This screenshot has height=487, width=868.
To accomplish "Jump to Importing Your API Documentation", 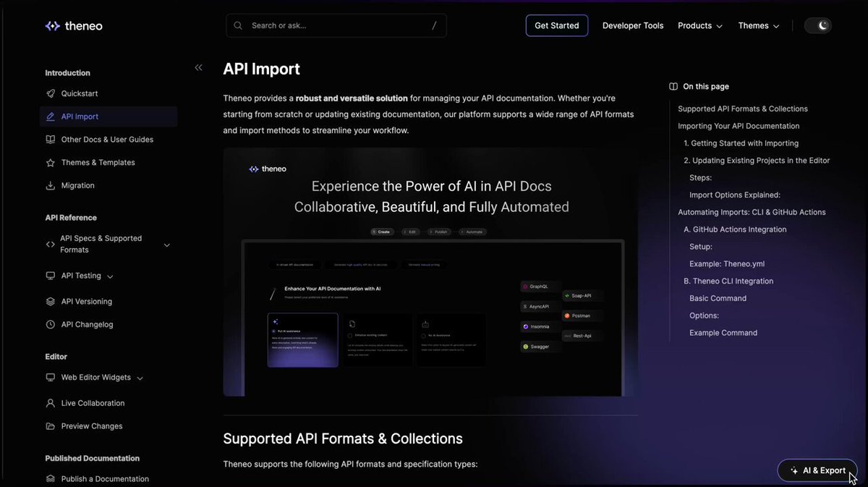I will coord(739,127).
